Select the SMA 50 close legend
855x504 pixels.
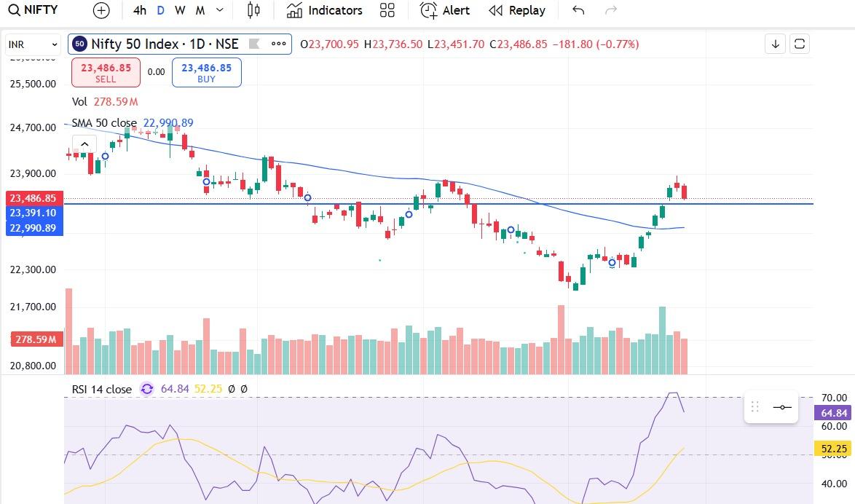point(104,123)
